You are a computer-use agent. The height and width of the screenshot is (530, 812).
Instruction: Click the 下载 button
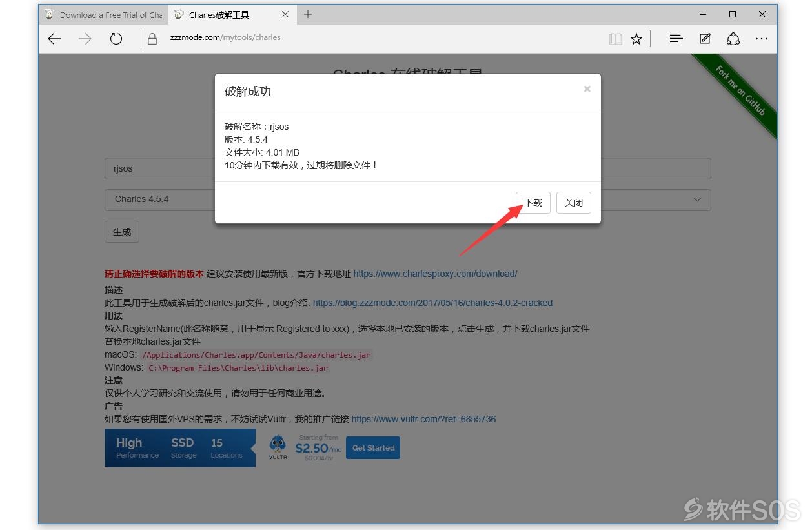coord(533,202)
